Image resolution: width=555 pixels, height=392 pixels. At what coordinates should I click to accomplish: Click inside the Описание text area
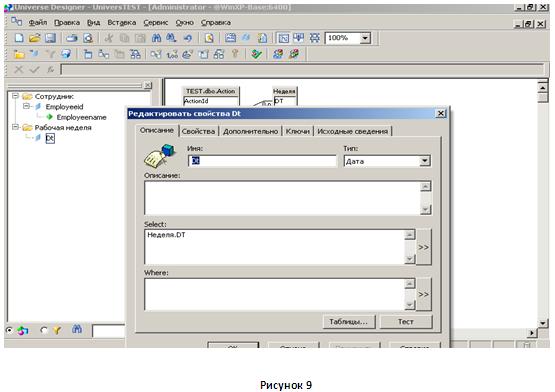click(x=282, y=198)
